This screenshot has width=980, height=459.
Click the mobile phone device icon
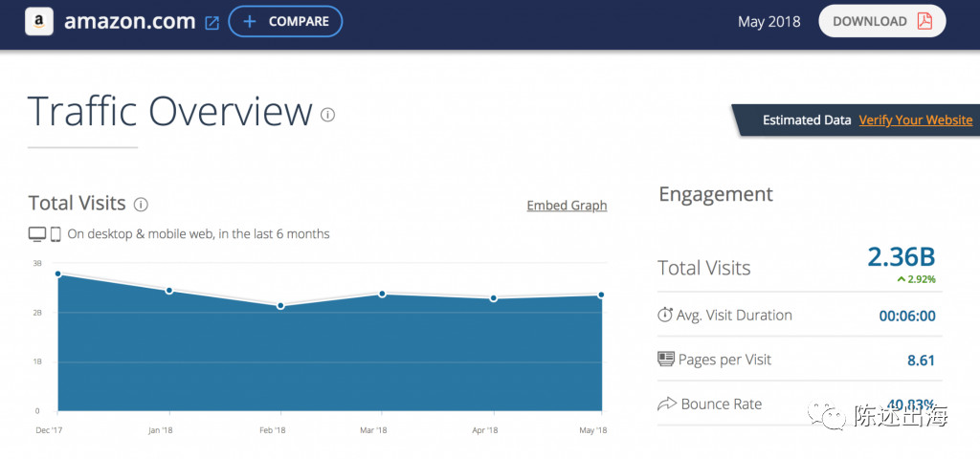click(x=56, y=234)
